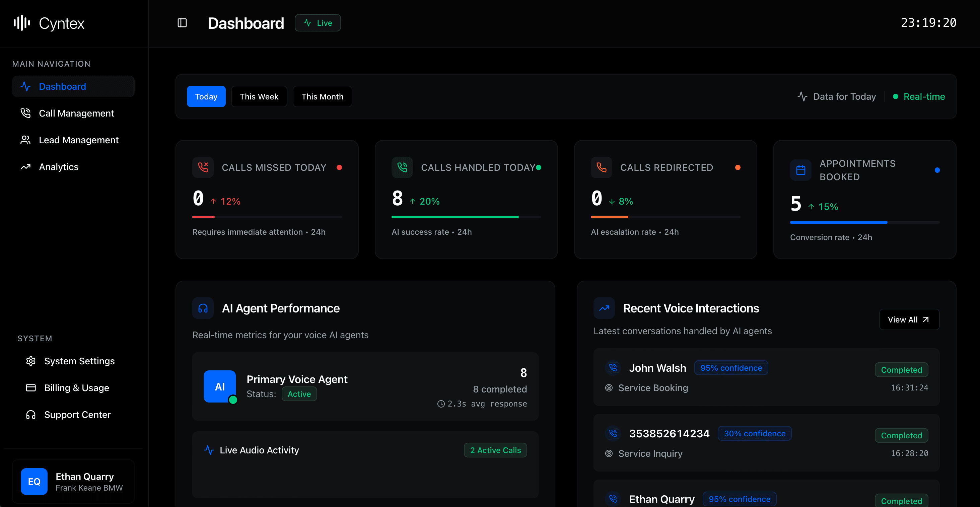Open Lead Management page

73,140
